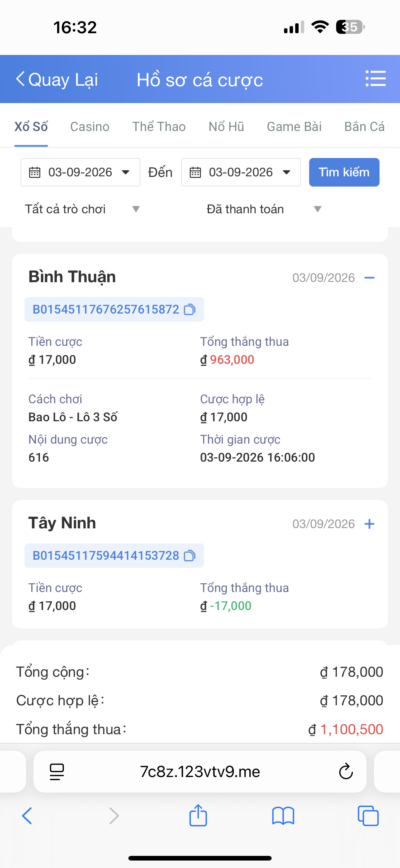The image size is (400, 868).
Task: Open Safari tabs overview icon
Action: tap(368, 816)
